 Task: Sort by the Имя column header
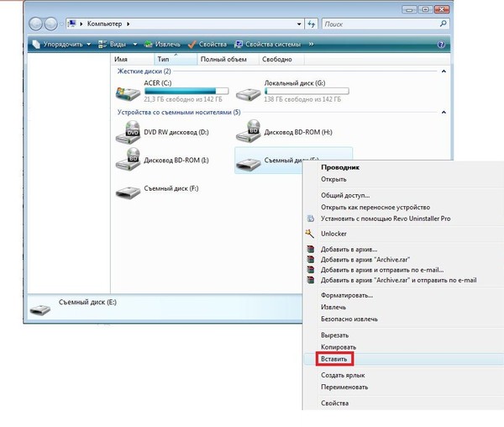(133, 59)
